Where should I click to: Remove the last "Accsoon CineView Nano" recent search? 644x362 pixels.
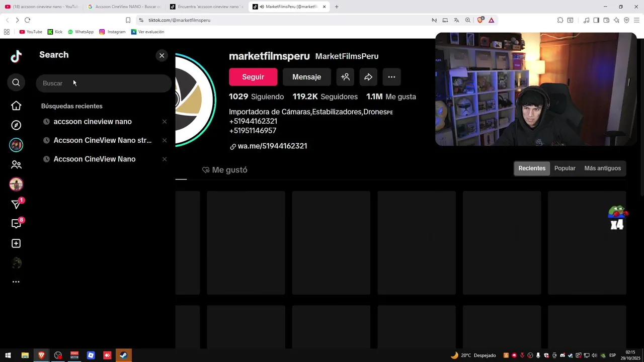click(165, 159)
